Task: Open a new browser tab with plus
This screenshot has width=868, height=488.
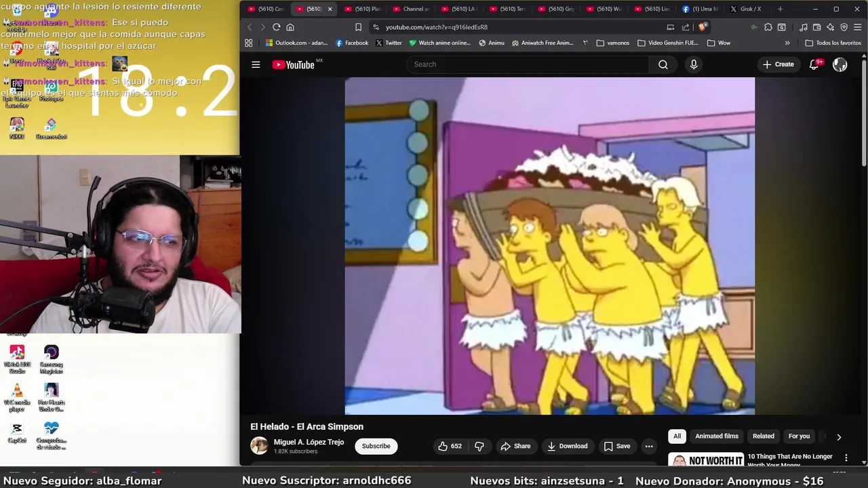Action: pos(780,9)
